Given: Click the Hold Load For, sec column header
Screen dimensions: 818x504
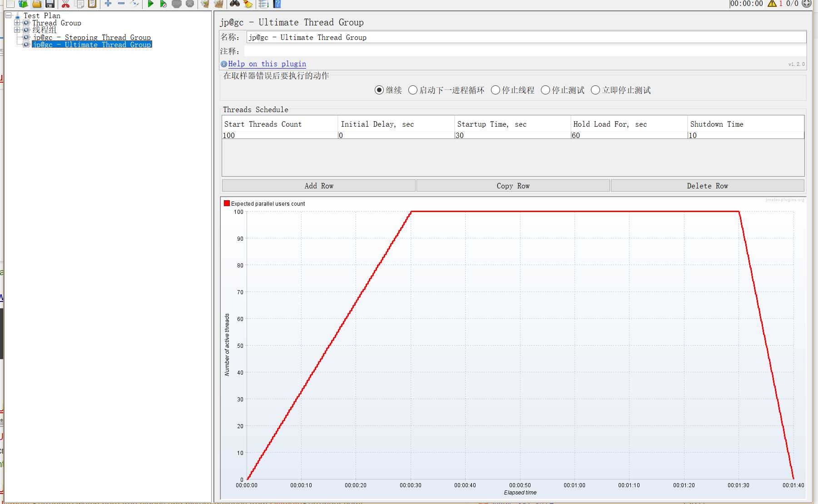Looking at the screenshot, I should pyautogui.click(x=629, y=124).
